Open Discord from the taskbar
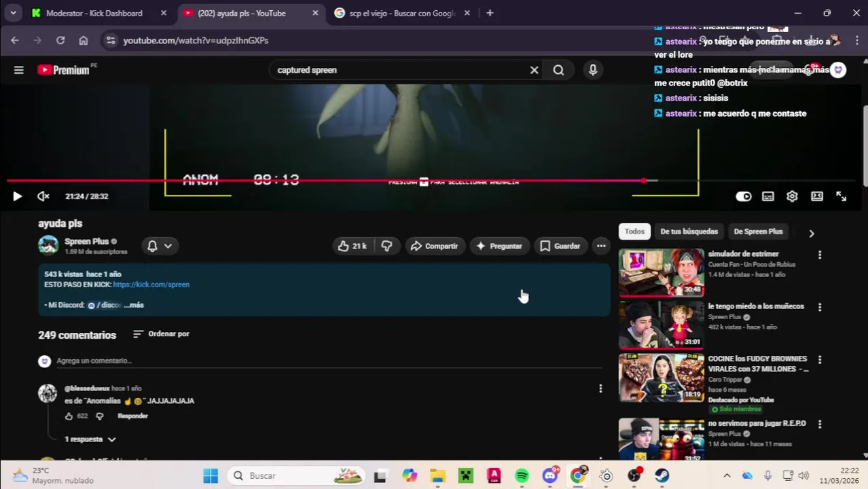 point(550,475)
